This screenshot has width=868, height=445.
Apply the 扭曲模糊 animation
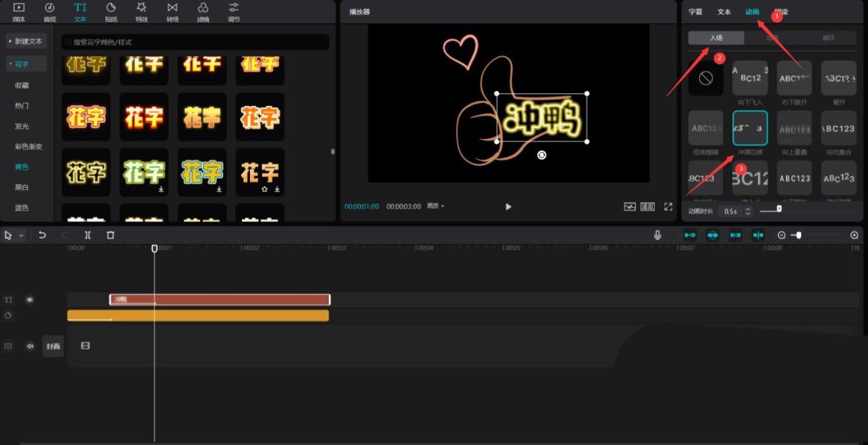click(706, 129)
